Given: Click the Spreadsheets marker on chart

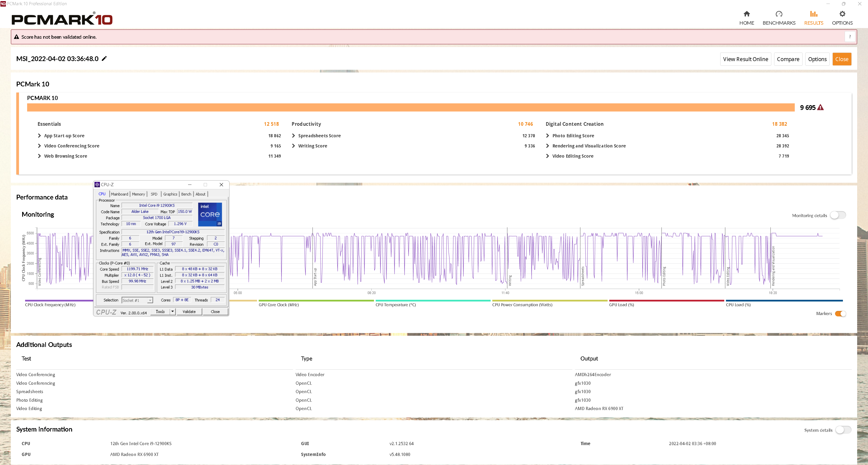Looking at the screenshot, I should click(583, 276).
